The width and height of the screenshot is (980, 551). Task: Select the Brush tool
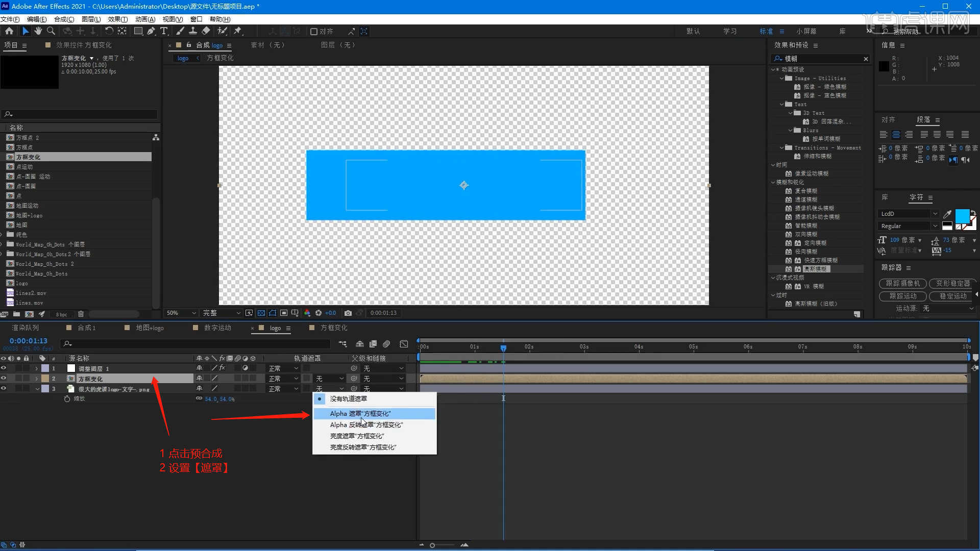180,31
